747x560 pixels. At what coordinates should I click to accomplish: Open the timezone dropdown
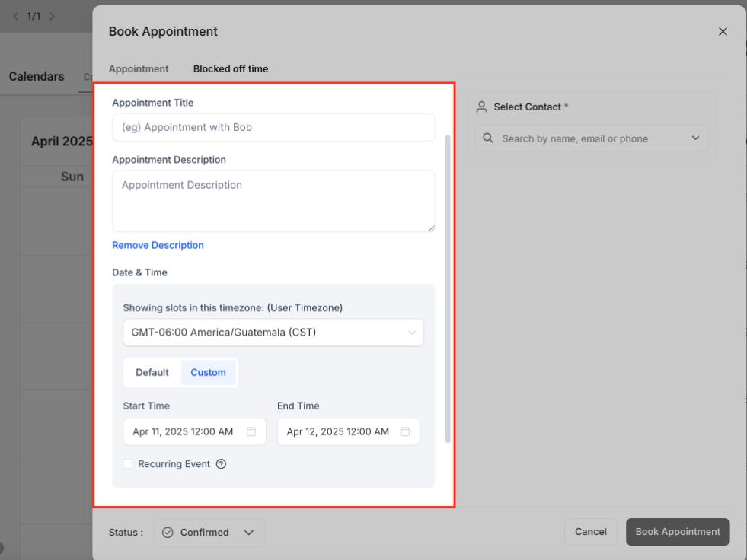coord(273,332)
